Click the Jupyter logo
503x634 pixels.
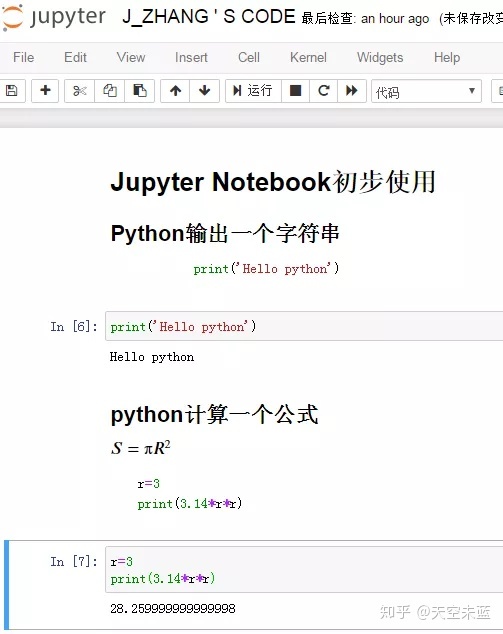[54, 17]
